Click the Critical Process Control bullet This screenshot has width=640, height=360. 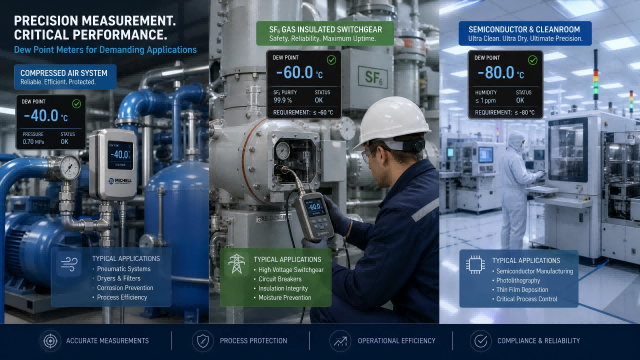(524, 299)
